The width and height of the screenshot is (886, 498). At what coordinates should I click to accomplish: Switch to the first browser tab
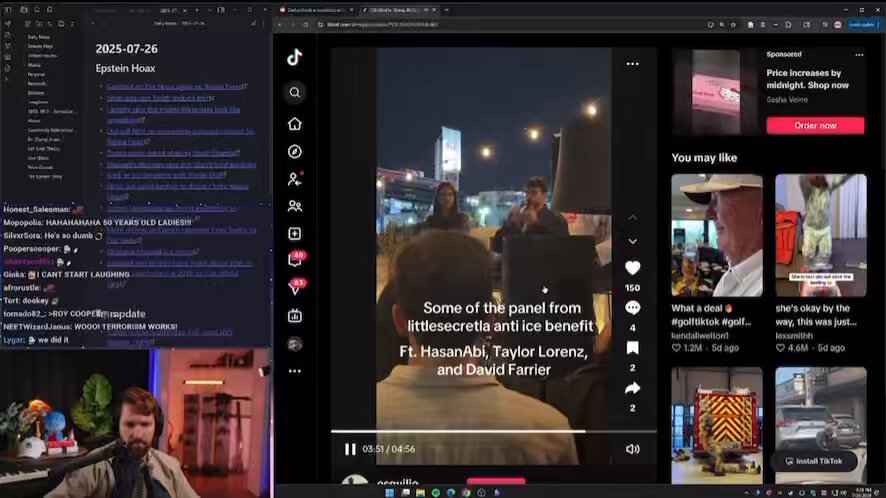[316, 10]
